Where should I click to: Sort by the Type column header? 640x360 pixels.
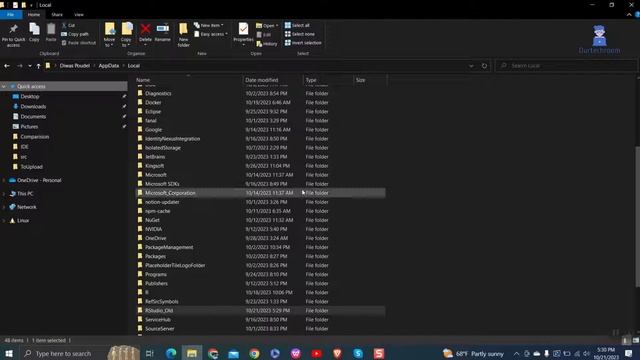click(x=328, y=80)
